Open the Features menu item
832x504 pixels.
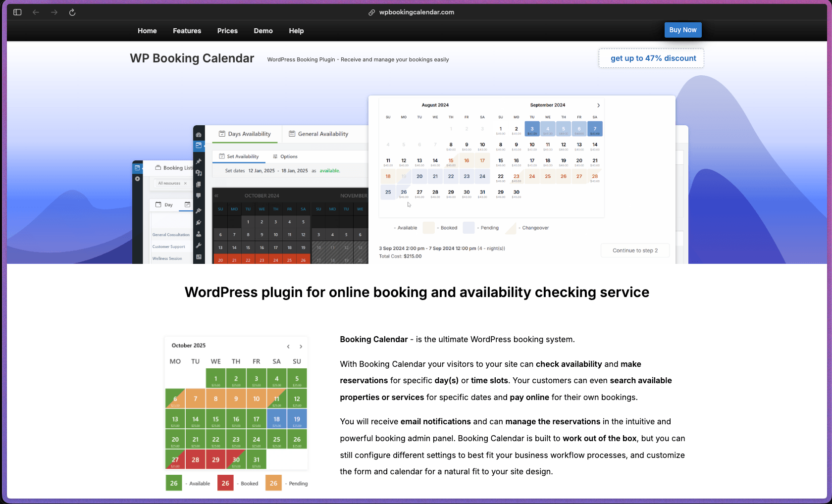coord(187,31)
